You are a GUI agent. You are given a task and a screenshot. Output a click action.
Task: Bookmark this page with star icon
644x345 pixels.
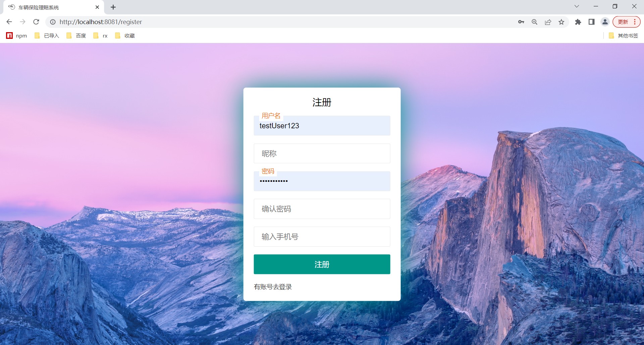pyautogui.click(x=561, y=22)
